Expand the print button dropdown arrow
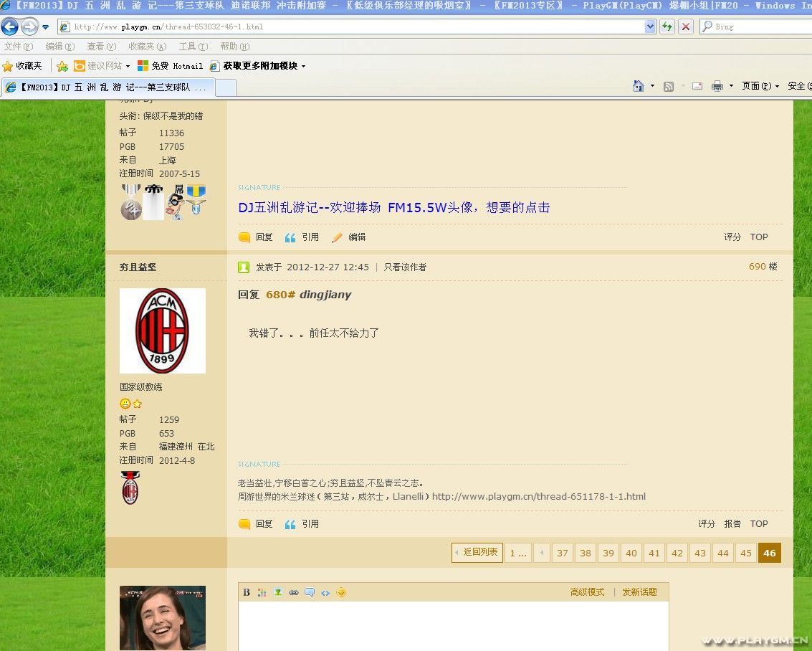Screen dimensions: 812x651 point(731,86)
